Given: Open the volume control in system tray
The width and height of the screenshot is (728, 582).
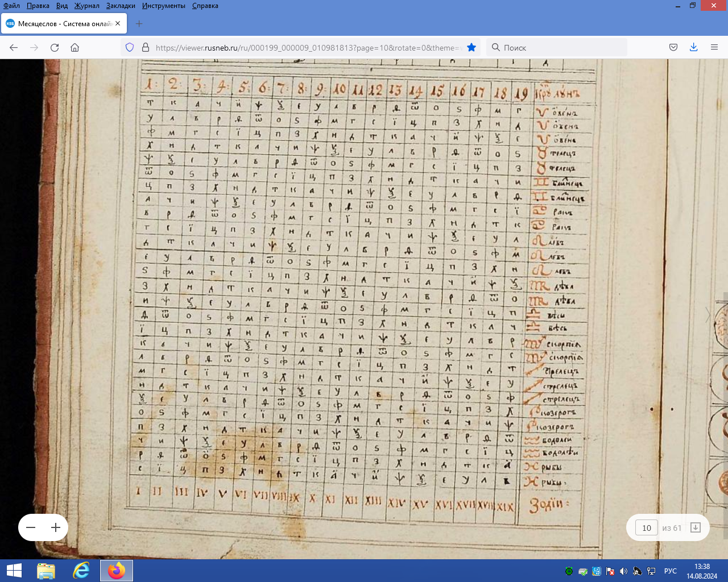Looking at the screenshot, I should (623, 571).
